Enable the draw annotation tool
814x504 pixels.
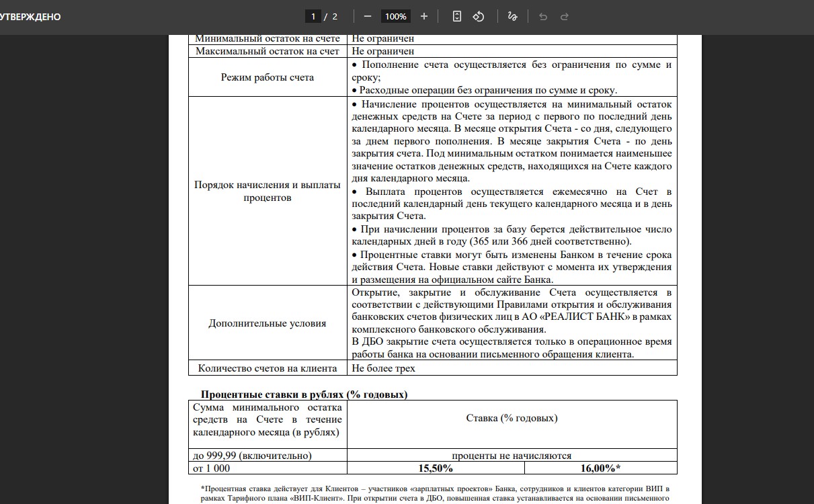[x=512, y=16]
